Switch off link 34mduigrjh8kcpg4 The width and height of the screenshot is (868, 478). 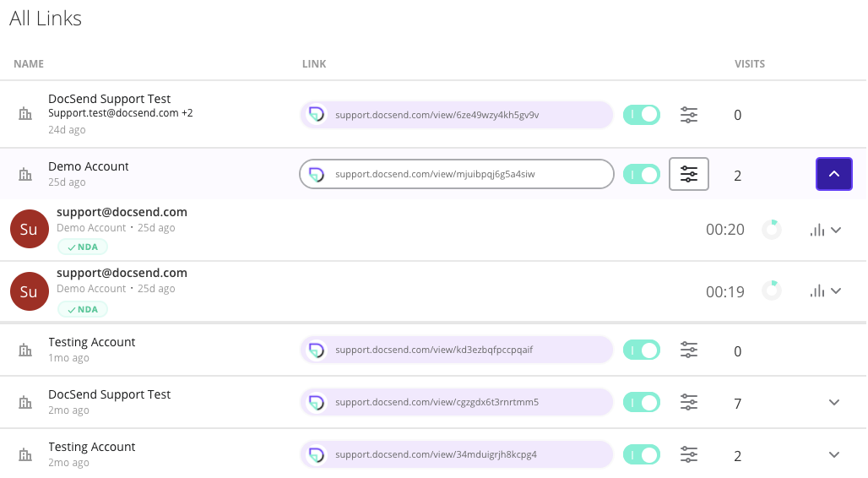(x=642, y=454)
